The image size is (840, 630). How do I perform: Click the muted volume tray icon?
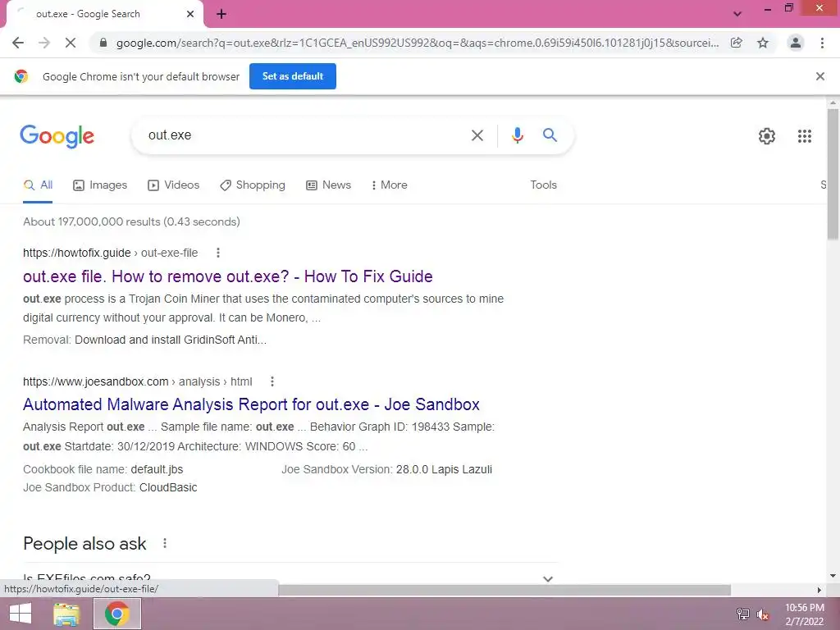762,614
